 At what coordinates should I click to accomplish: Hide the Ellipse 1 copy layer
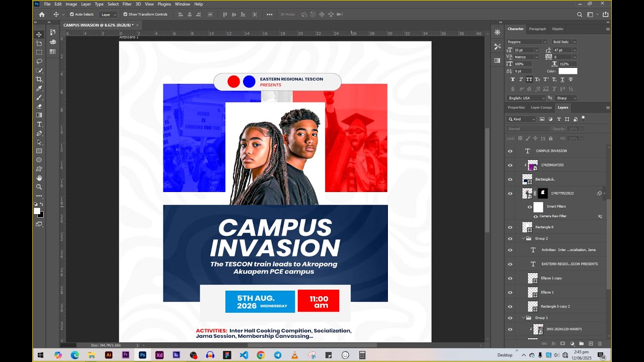tap(510, 278)
